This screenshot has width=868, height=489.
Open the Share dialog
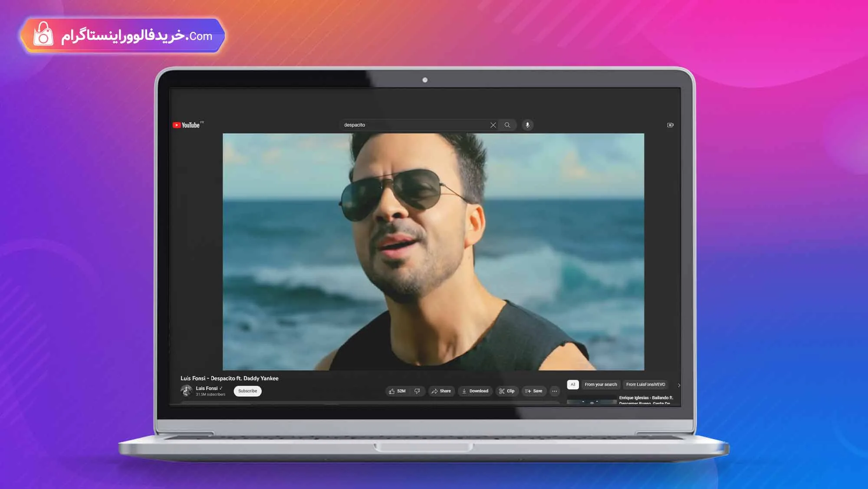point(441,391)
